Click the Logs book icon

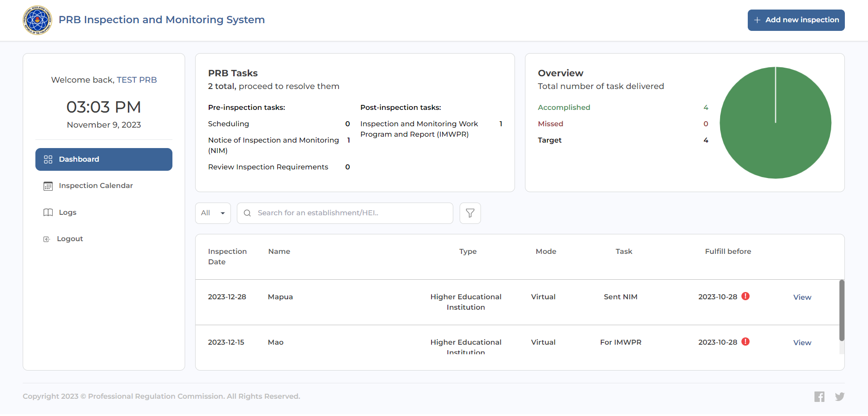pos(48,213)
